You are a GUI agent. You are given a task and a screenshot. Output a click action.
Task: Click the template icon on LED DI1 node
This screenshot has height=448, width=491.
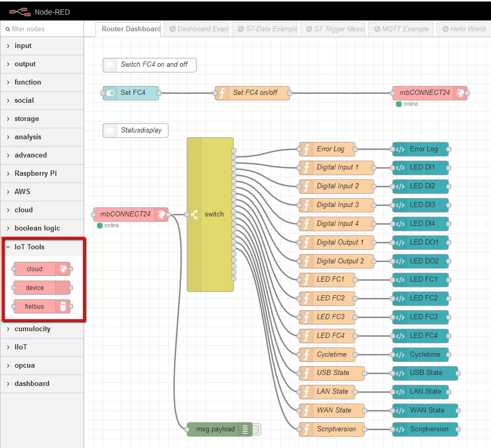(400, 168)
